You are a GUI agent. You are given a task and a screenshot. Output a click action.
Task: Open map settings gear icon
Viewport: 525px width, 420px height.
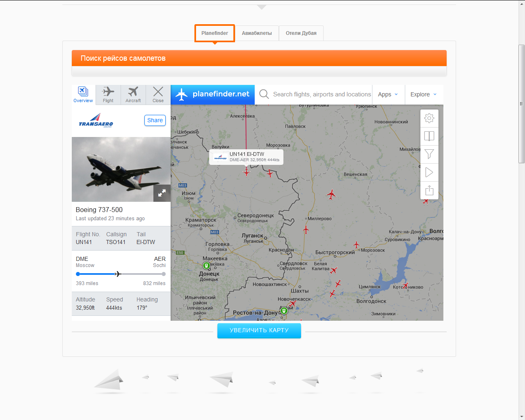(x=429, y=118)
